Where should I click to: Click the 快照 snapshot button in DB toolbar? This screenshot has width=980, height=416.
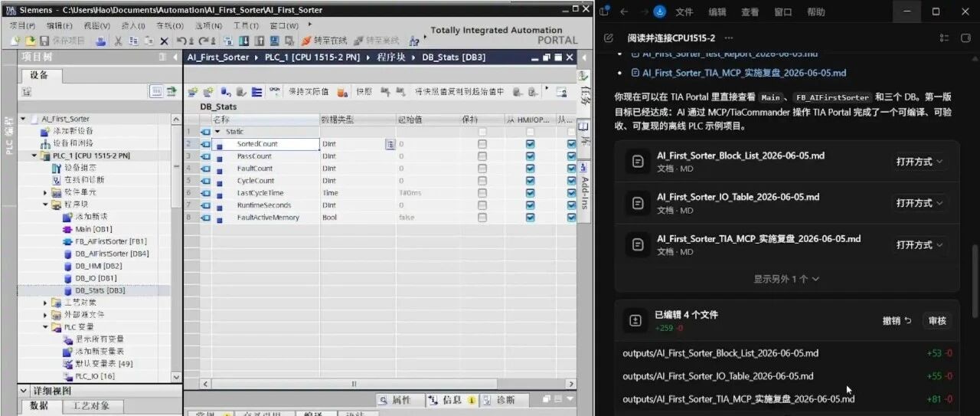pos(364,91)
